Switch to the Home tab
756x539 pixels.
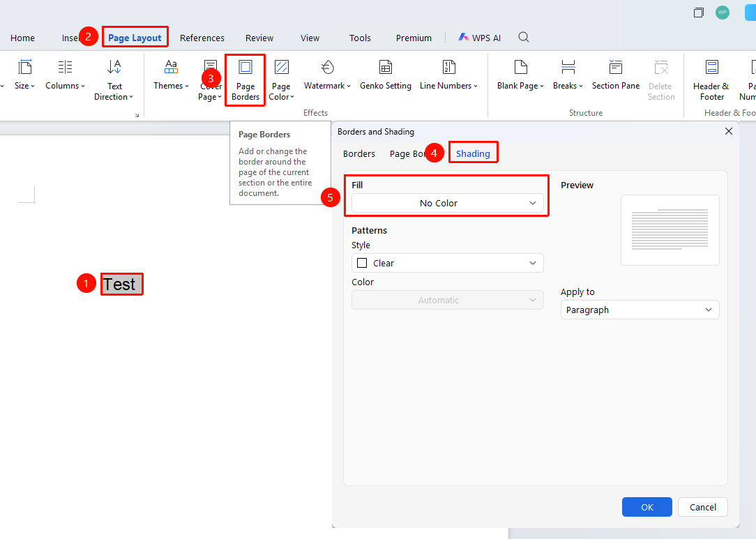pyautogui.click(x=22, y=38)
